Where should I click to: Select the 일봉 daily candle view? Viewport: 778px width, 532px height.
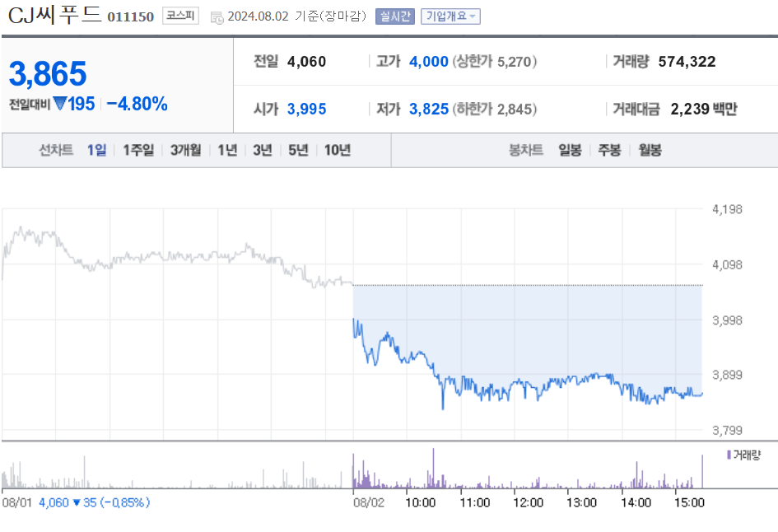(x=568, y=151)
